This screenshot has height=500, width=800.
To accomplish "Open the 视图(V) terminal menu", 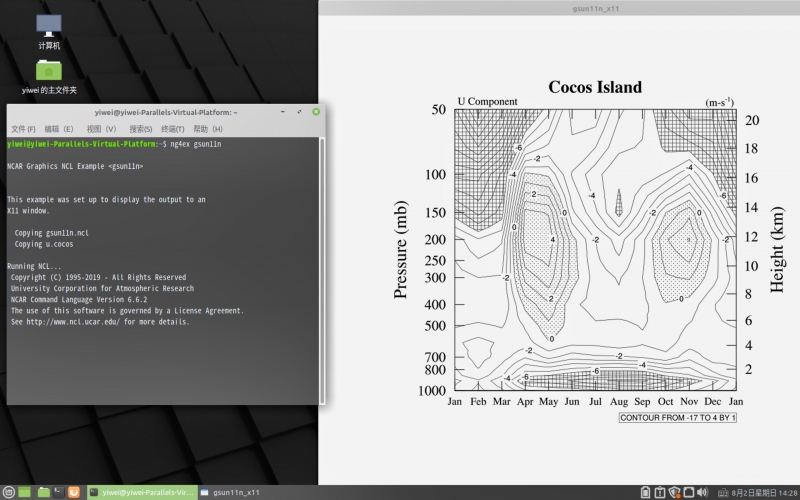I will pyautogui.click(x=101, y=129).
